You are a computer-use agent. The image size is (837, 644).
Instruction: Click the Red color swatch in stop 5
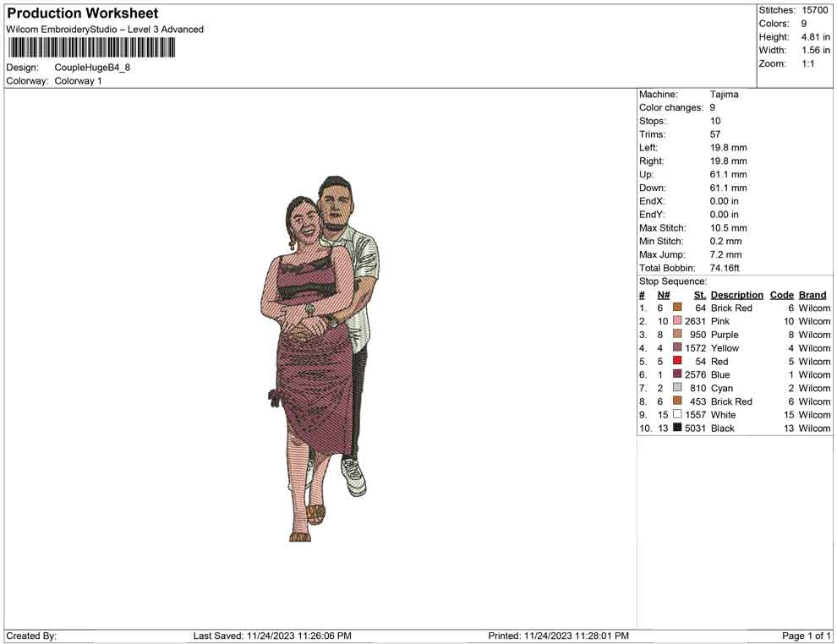(x=677, y=361)
